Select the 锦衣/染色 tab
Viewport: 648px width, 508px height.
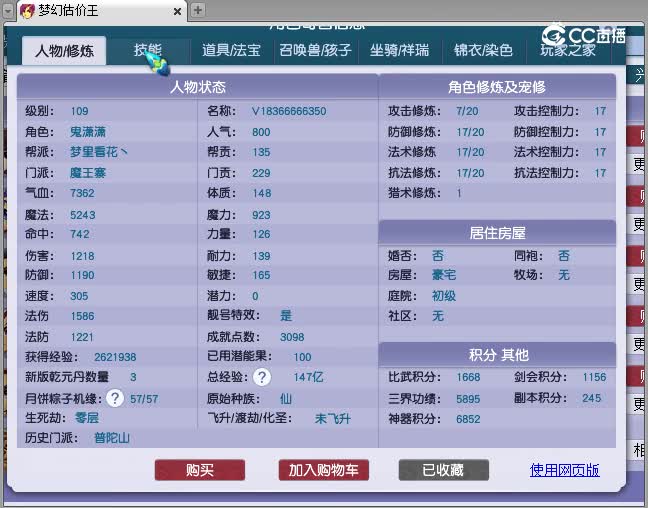pos(483,50)
